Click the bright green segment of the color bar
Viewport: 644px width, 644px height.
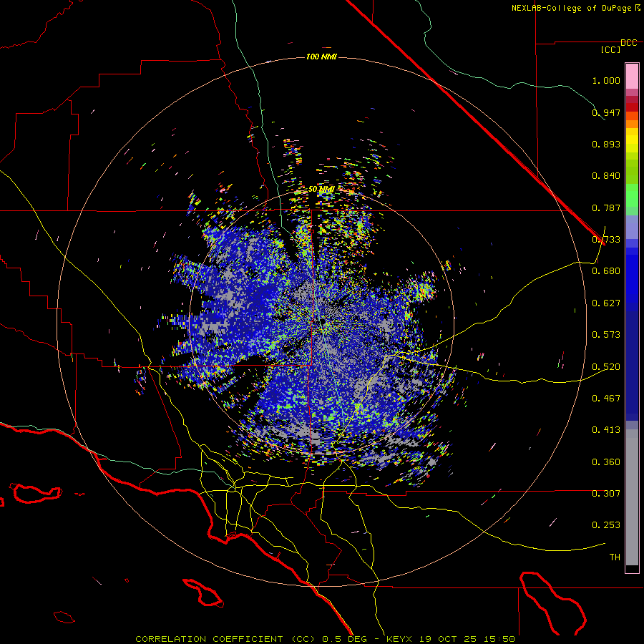pyautogui.click(x=632, y=195)
